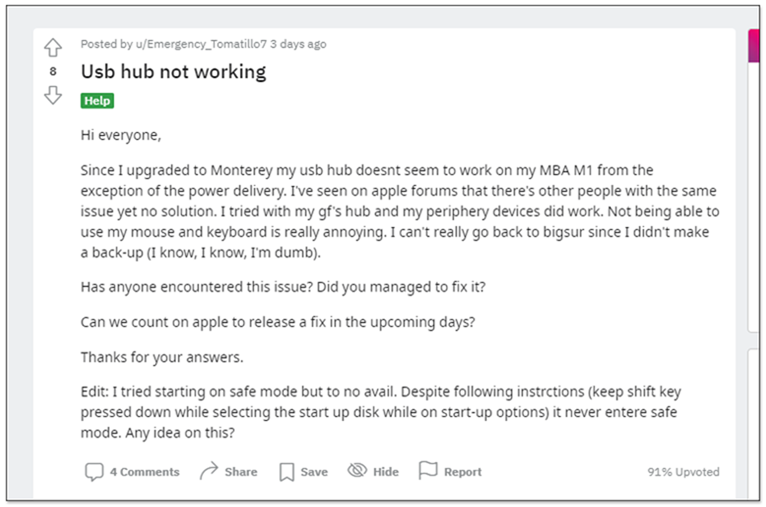Click the crossed-out eye Hide icon

357,470
